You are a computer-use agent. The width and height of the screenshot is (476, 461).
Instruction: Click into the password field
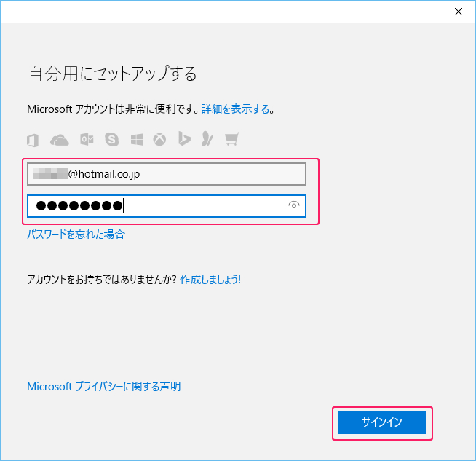pyautogui.click(x=167, y=206)
